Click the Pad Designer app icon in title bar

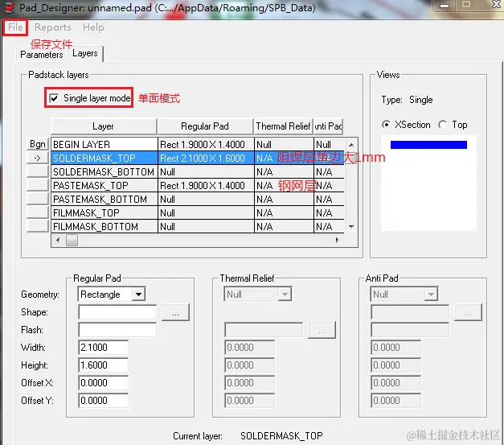click(9, 8)
